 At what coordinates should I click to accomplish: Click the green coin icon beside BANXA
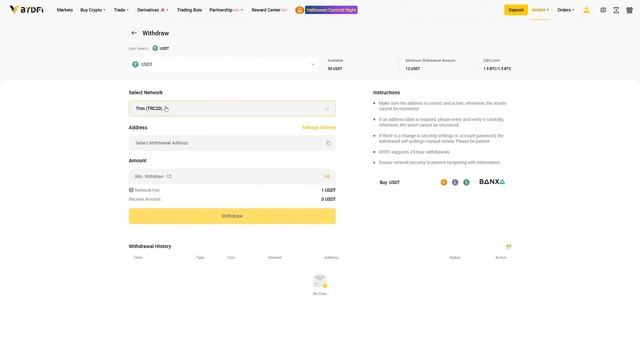click(466, 182)
